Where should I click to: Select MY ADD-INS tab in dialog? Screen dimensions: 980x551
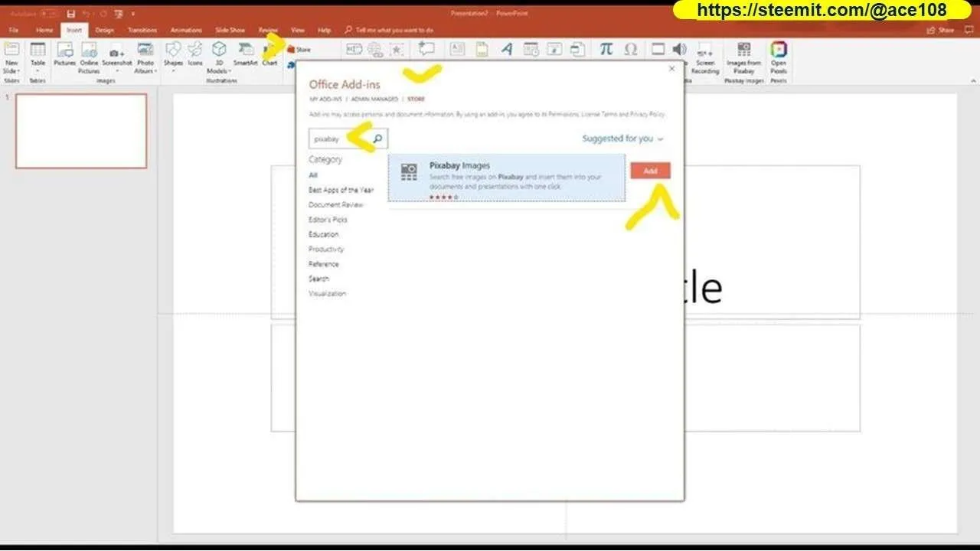click(325, 99)
